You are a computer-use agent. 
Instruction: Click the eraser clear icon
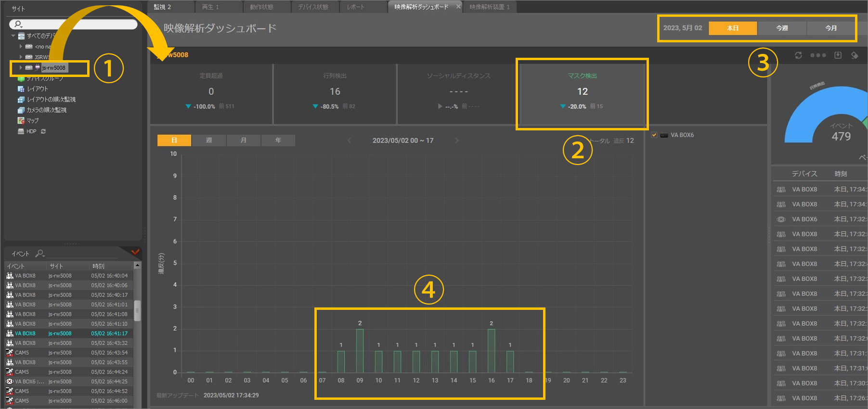pyautogui.click(x=855, y=55)
